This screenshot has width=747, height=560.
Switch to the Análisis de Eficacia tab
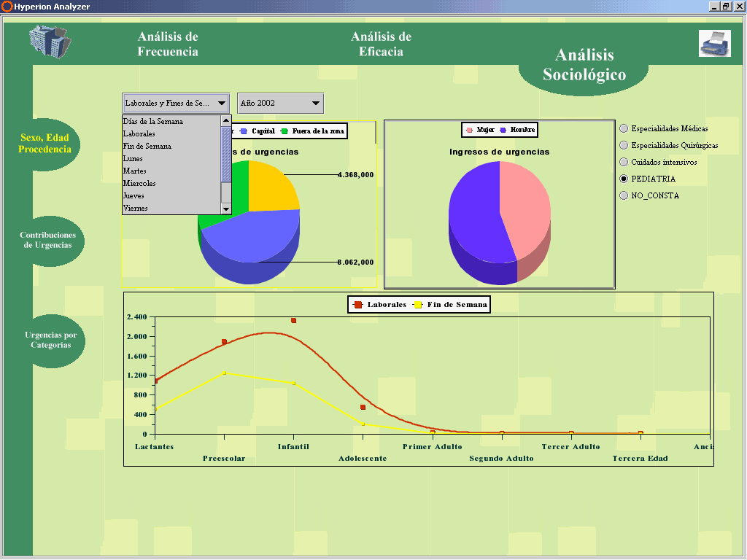click(x=381, y=44)
